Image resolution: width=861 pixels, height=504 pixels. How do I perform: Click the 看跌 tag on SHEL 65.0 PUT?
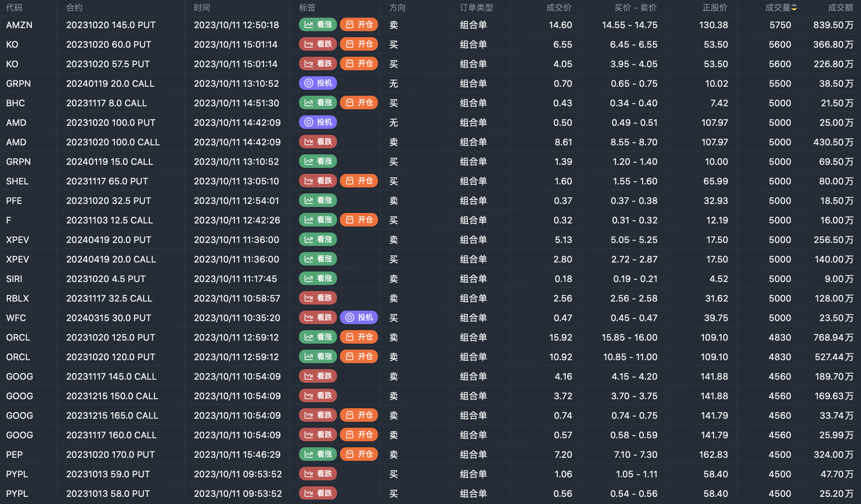[318, 181]
